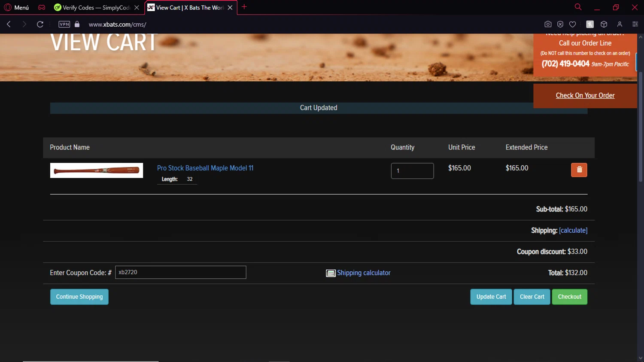Click the shipping calculator icon
The image size is (644, 362).
(x=331, y=273)
